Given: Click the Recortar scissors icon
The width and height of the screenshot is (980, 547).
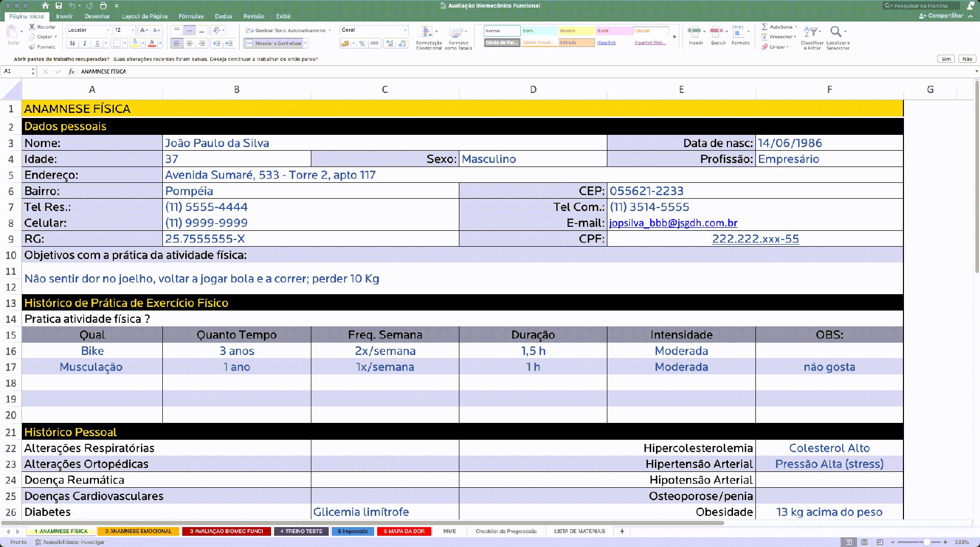Looking at the screenshot, I should point(32,27).
